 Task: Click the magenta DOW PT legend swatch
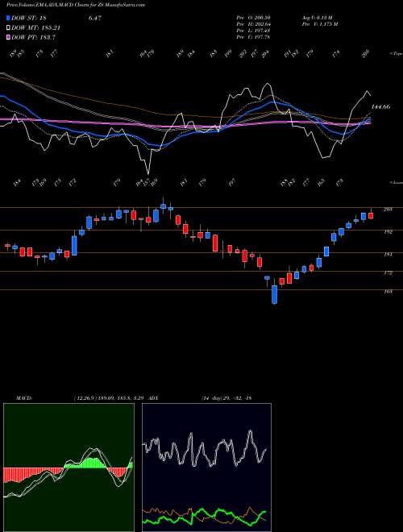9,37
